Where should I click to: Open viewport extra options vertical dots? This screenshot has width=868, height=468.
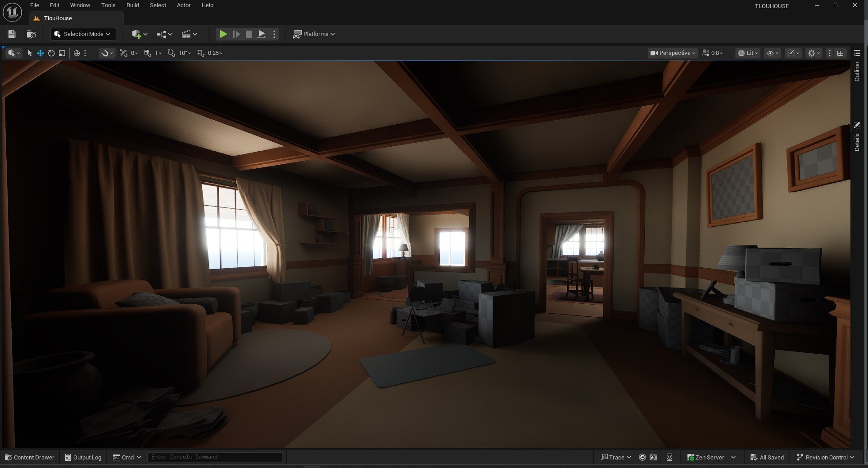829,53
